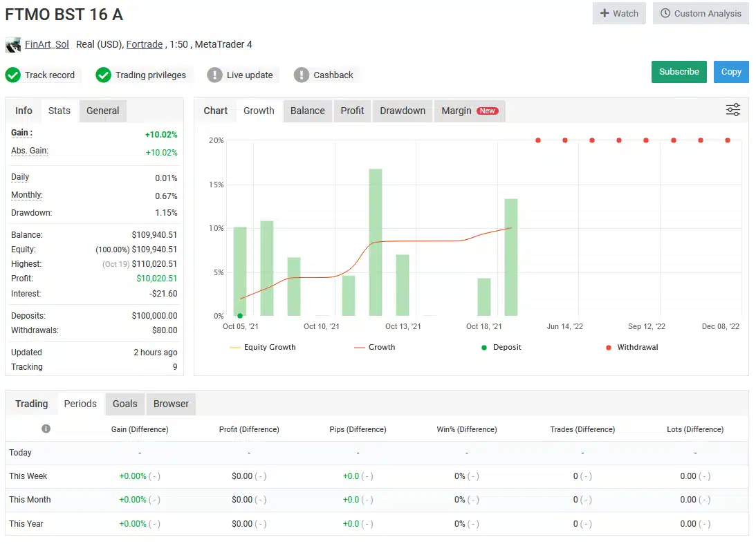Click the drawdown value 1.15%
This screenshot has width=756, height=544.
pos(166,212)
